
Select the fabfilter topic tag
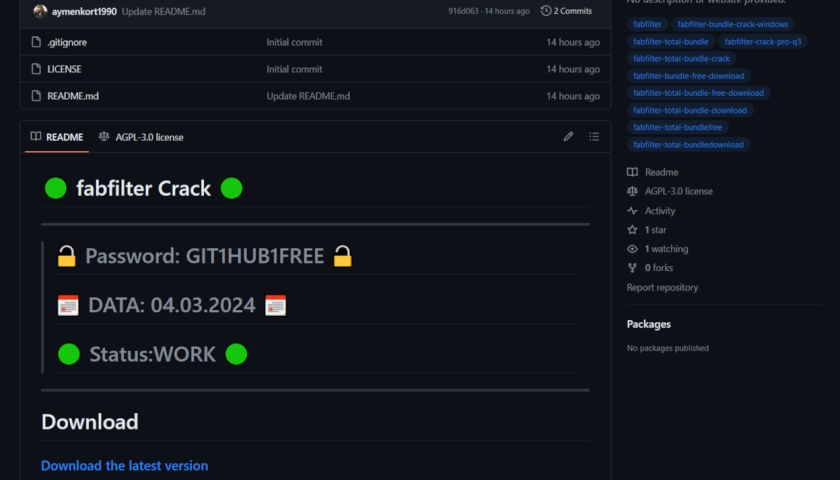click(x=647, y=24)
